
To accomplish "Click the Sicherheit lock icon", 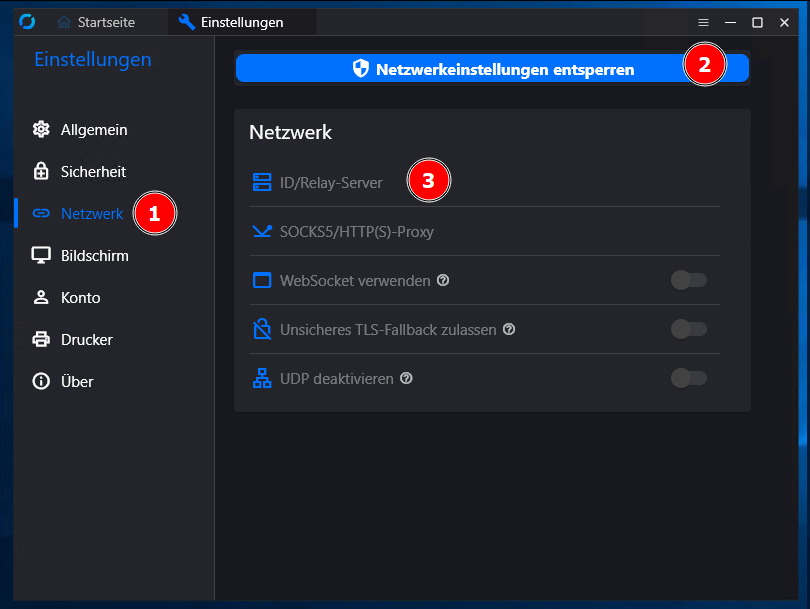I will [41, 171].
